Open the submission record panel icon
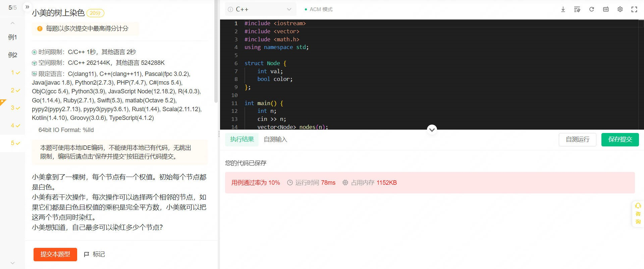Viewport: 644px width, 269px height. pos(606,9)
